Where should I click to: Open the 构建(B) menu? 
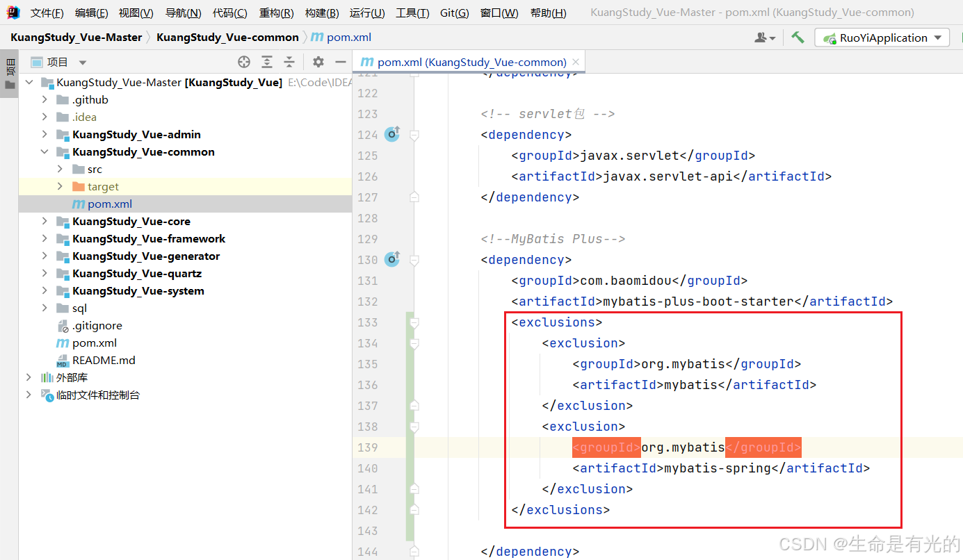coord(322,13)
